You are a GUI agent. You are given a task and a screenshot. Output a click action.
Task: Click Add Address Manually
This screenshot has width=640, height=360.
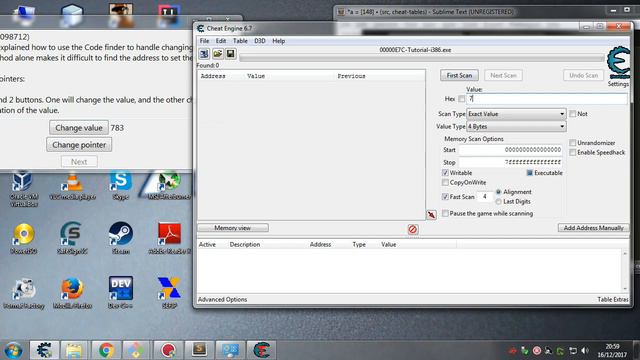[593, 228]
